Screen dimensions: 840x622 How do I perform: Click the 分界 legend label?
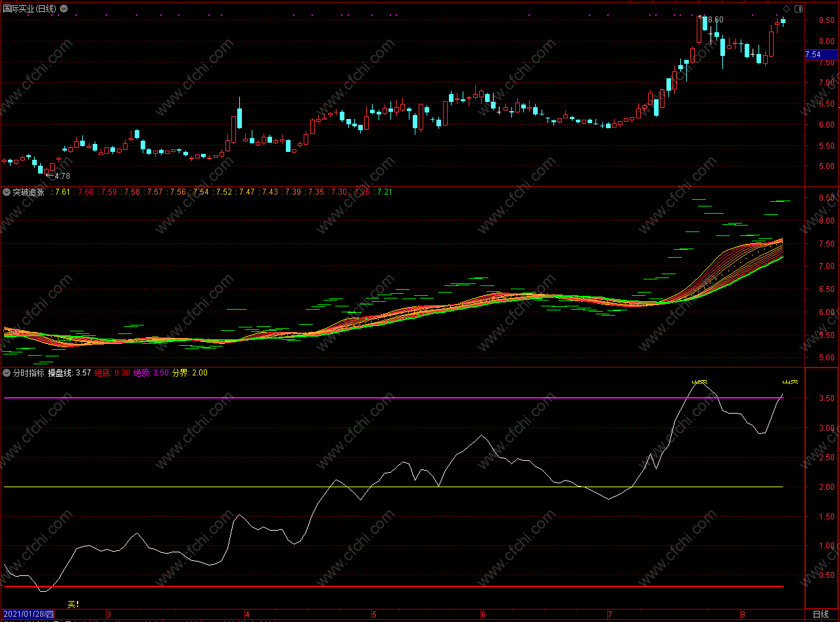pyautogui.click(x=180, y=373)
